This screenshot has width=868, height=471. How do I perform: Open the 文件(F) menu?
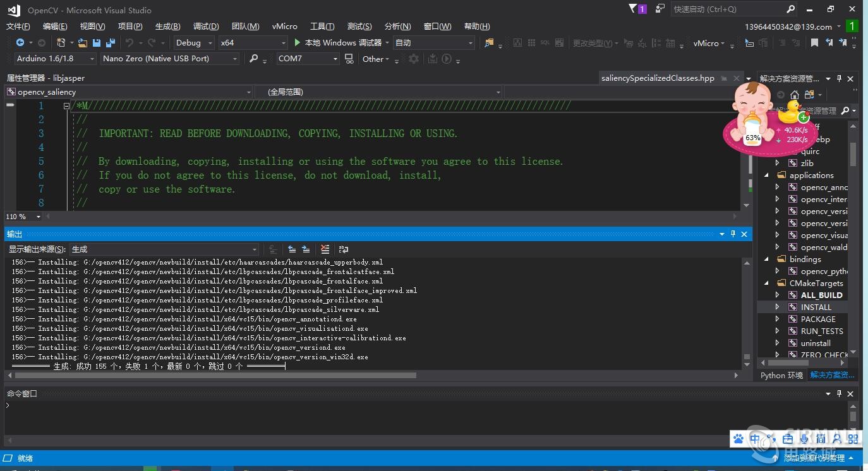coord(18,27)
